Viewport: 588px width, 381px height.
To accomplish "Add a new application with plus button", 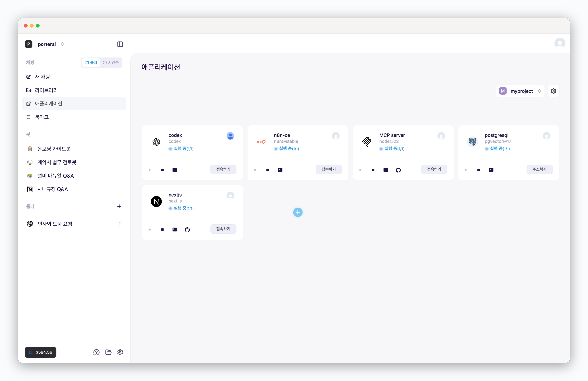I will pyautogui.click(x=298, y=213).
